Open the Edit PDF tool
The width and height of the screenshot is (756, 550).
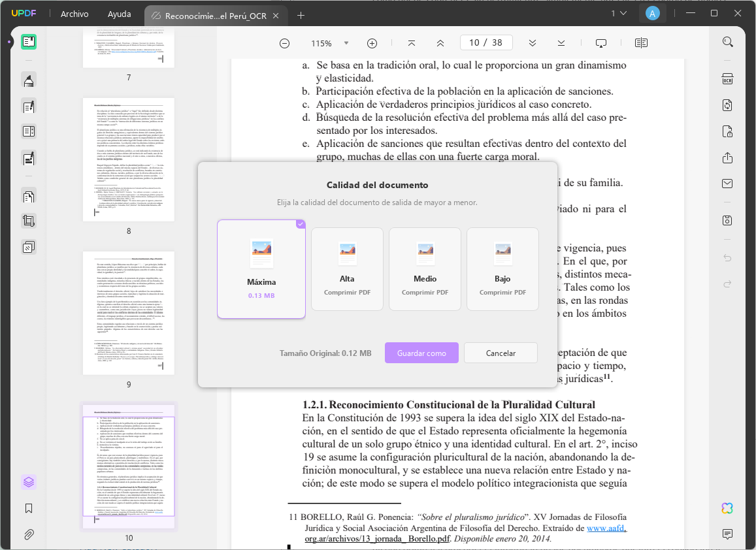[29, 106]
